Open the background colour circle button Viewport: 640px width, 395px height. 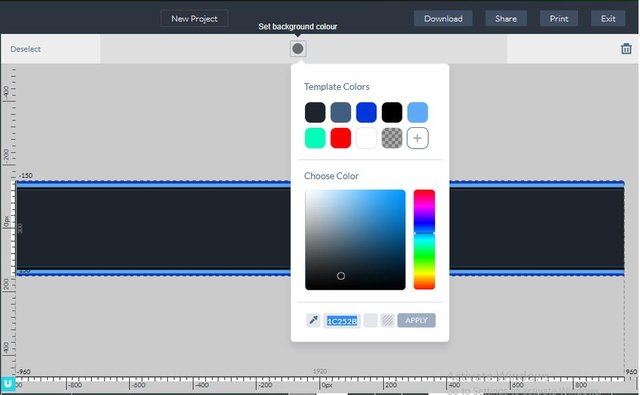(x=298, y=49)
